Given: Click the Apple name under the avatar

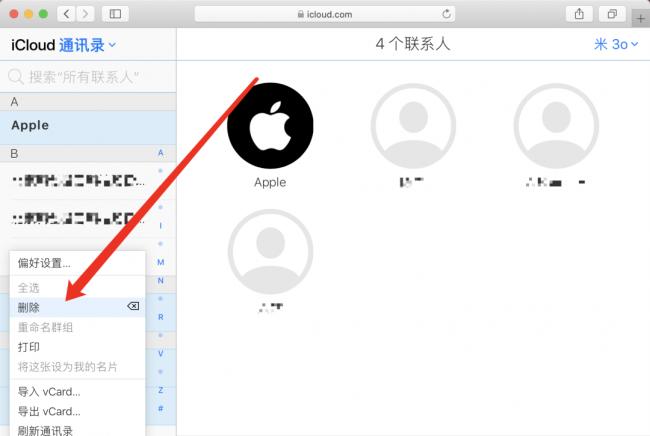Looking at the screenshot, I should pyautogui.click(x=270, y=182).
